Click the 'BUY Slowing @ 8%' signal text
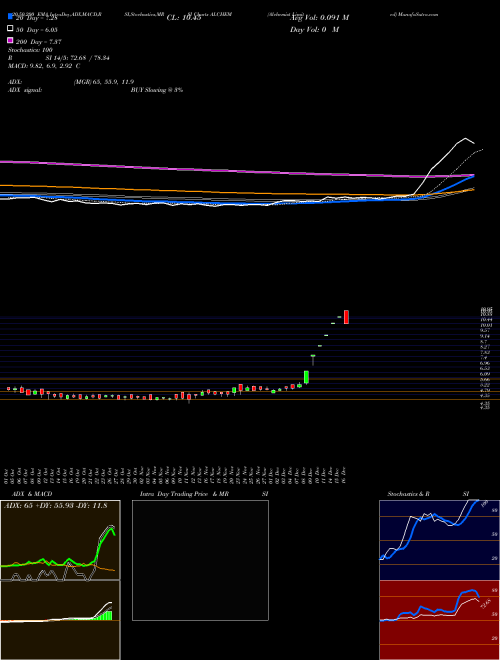 pyautogui.click(x=157, y=90)
